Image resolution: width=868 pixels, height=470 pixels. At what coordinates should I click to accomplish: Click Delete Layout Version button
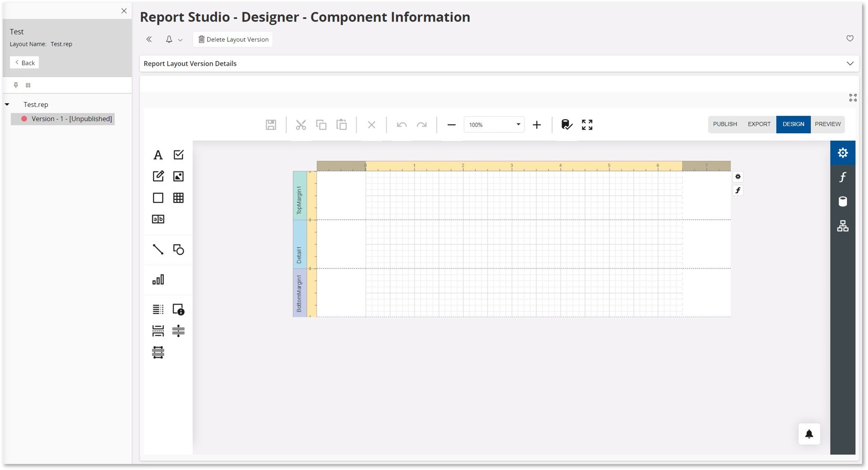click(233, 39)
